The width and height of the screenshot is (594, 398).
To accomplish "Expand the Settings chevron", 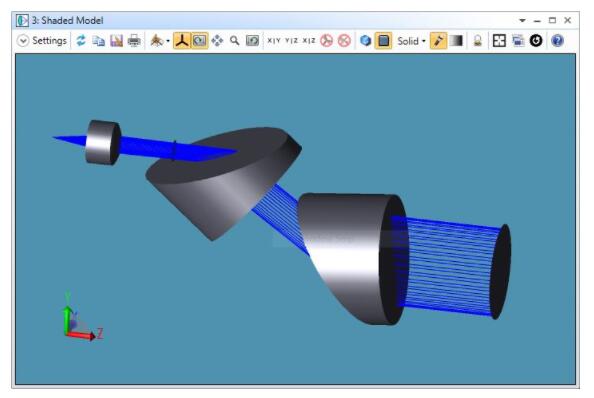I will pyautogui.click(x=23, y=41).
